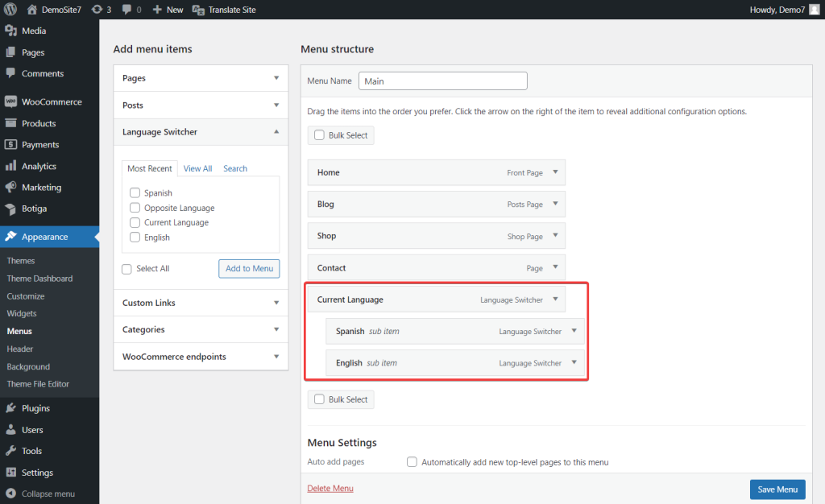Click the Add to Menu button
Screen dimensions: 825x504
(249, 269)
